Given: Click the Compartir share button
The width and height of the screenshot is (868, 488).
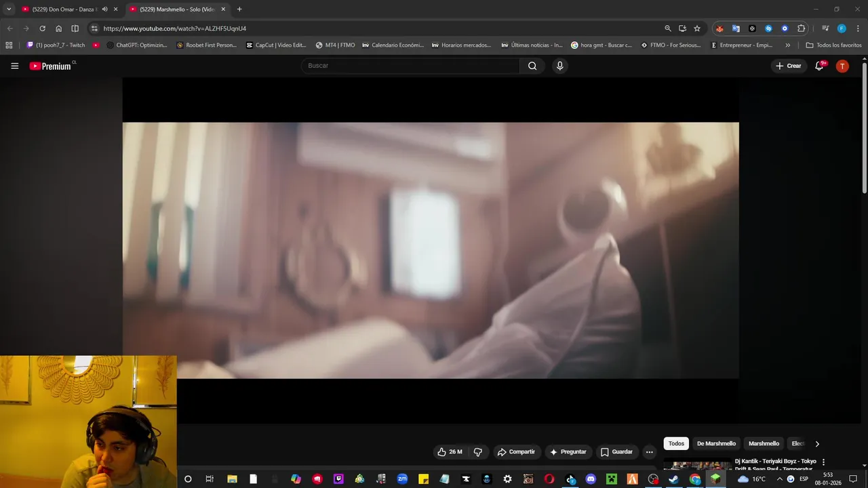Looking at the screenshot, I should (516, 452).
